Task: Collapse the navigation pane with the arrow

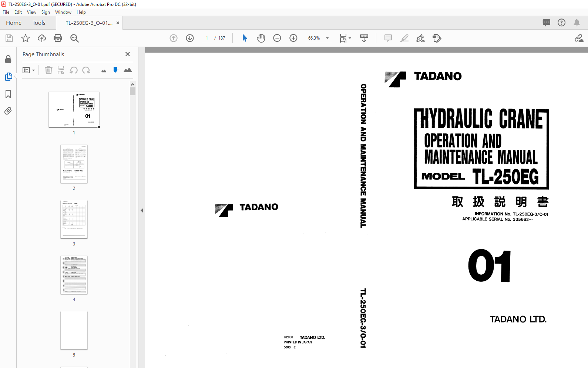Action: pos(142,210)
